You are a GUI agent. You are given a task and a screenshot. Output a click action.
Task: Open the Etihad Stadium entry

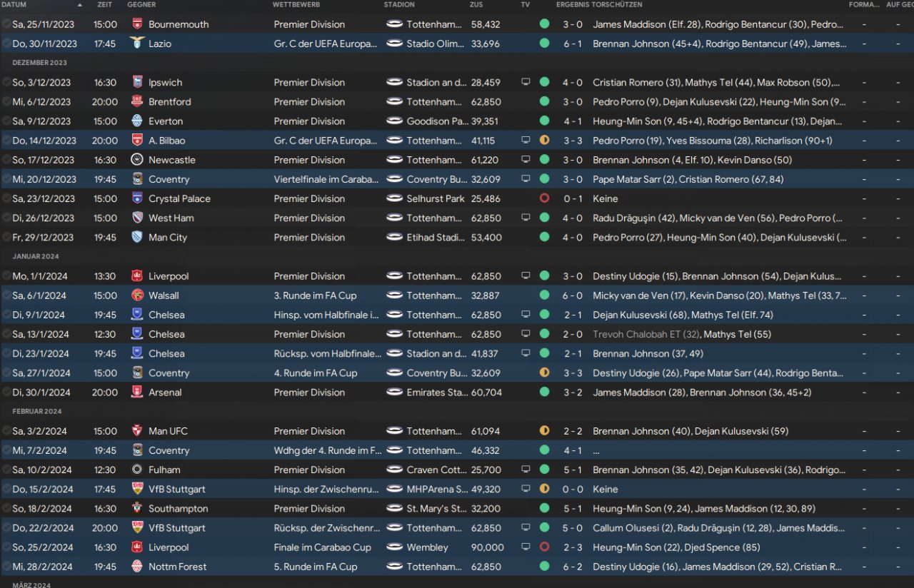436,238
